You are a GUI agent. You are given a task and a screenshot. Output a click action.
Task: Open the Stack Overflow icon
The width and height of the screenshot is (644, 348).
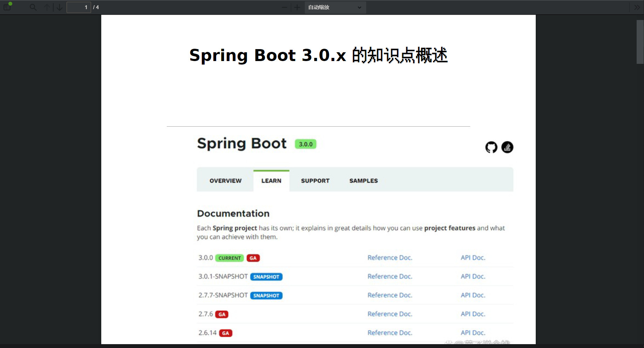(507, 147)
